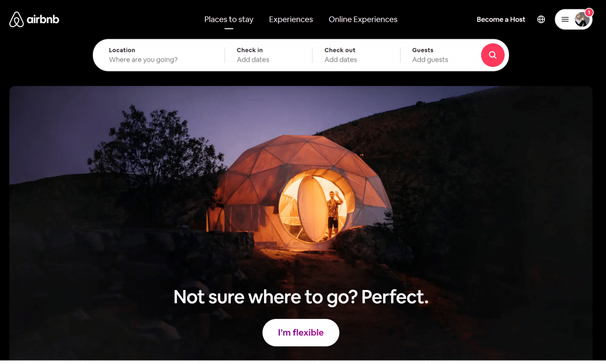Click the red search magnifier button

click(x=492, y=55)
